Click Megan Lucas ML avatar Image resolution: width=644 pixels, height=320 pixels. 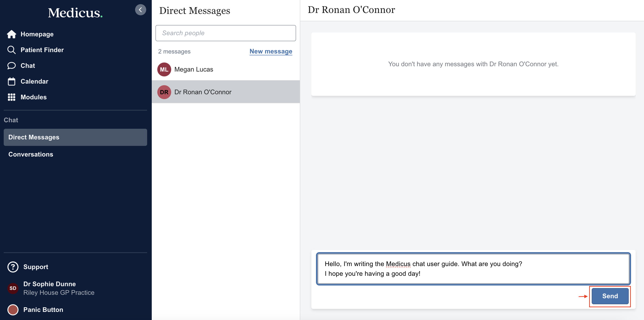coord(164,69)
